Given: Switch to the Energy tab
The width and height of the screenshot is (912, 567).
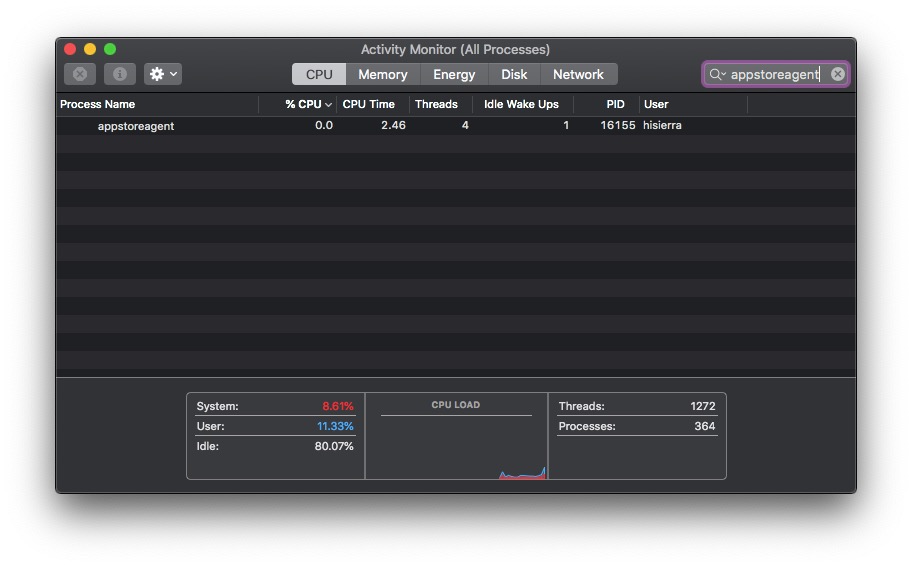Looking at the screenshot, I should coord(454,74).
